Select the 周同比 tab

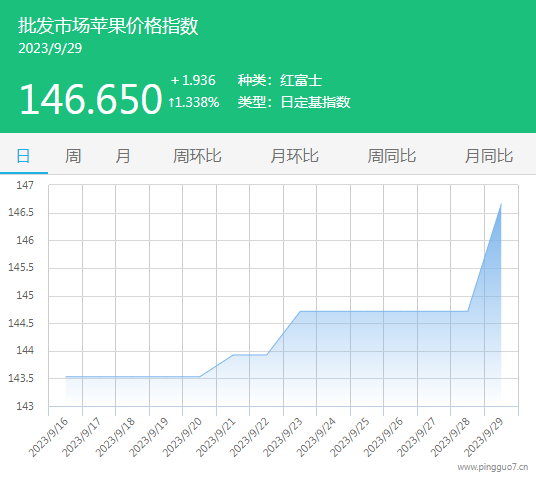392,156
